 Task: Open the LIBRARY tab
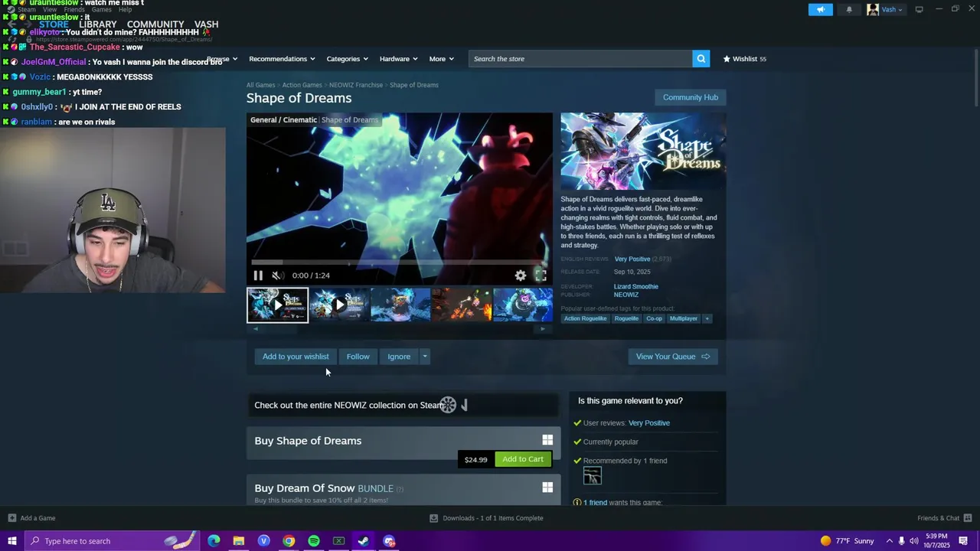[x=97, y=24]
